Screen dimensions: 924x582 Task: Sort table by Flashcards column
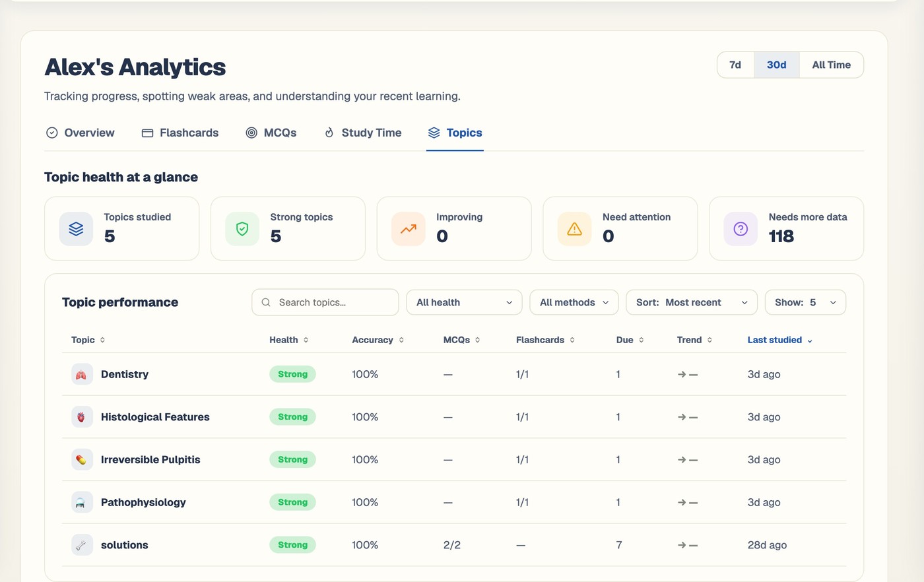(x=546, y=340)
